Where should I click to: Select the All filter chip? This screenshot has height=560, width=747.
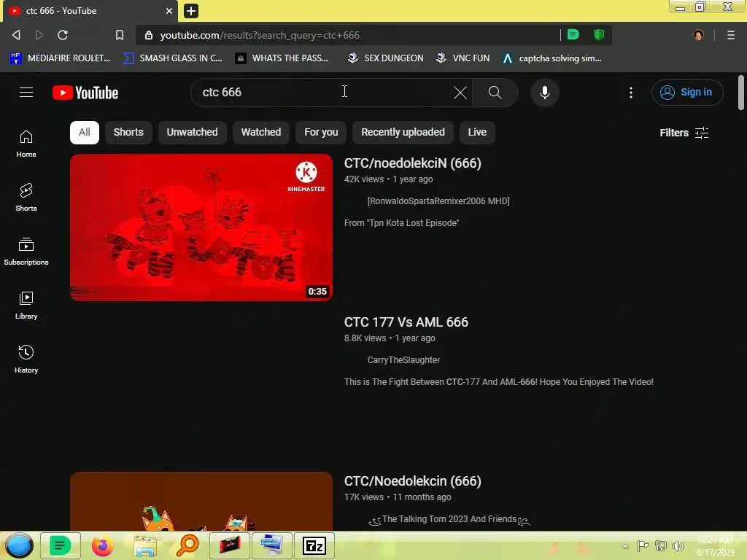click(x=85, y=133)
